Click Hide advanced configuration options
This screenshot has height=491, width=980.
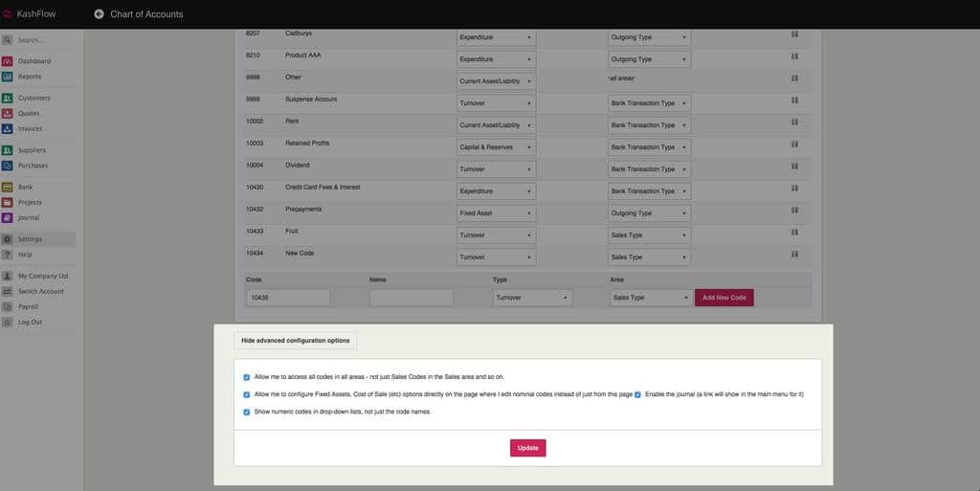[296, 341]
